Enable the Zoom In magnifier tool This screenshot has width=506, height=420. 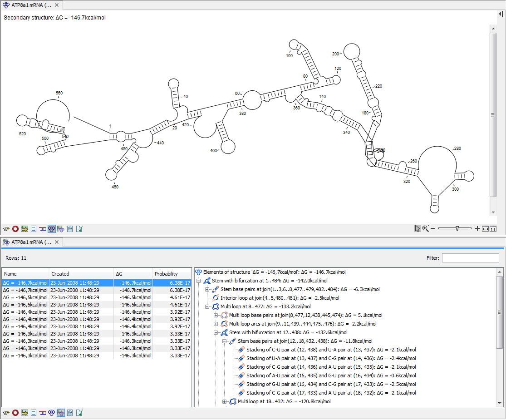click(x=425, y=228)
